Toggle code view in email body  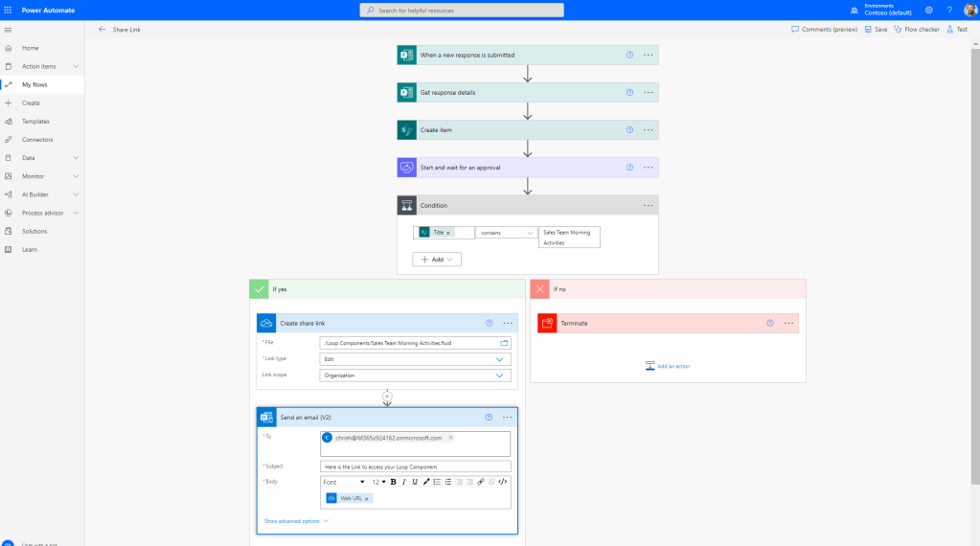click(502, 482)
